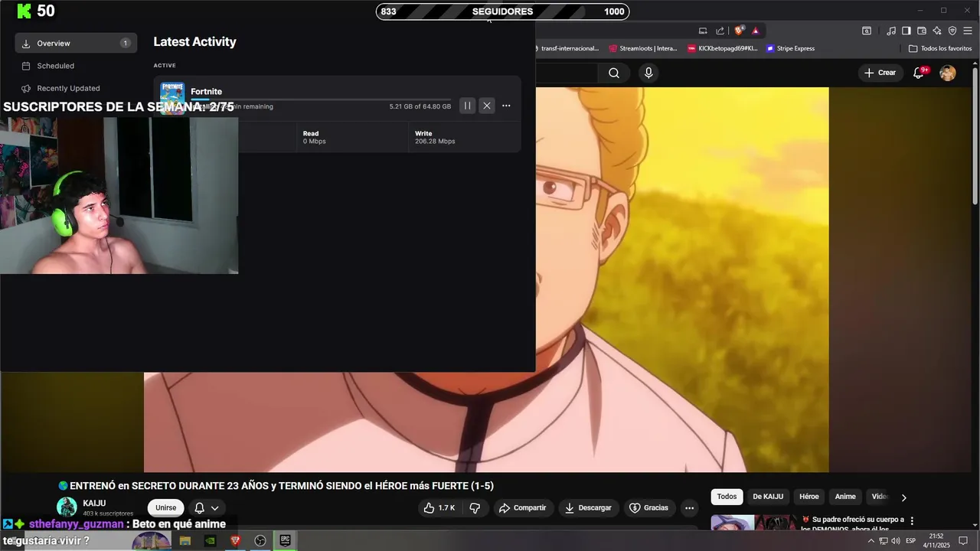Open Brave VPN shield icon

point(952,31)
